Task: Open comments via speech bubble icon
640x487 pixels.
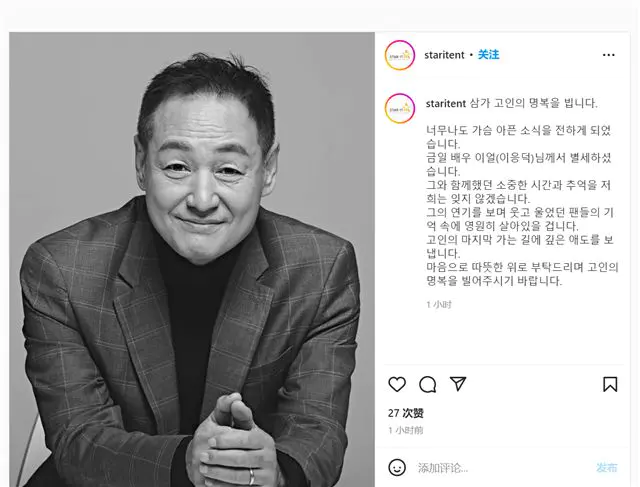Action: [427, 384]
